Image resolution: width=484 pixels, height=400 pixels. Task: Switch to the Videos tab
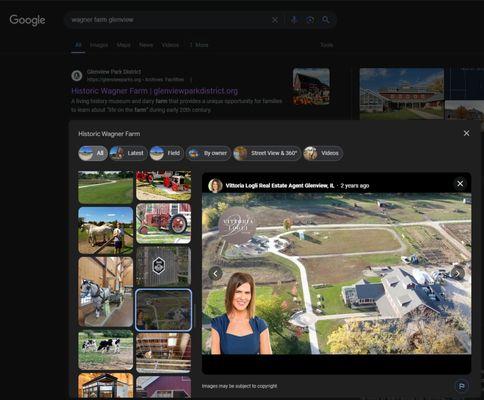point(170,45)
